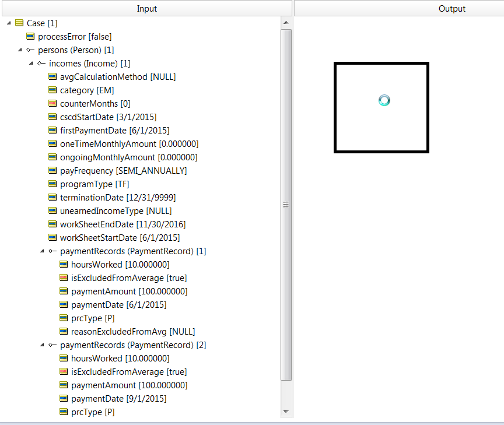504x425 pixels.
Task: Select paymentDate [9/1/2015] row
Action: (119, 399)
